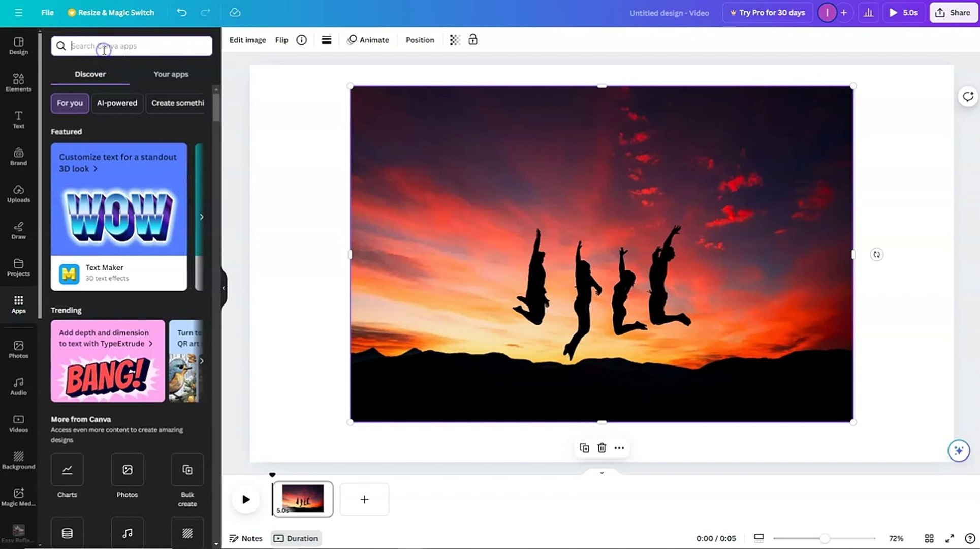Expand the Trending apps carousel

click(x=202, y=361)
